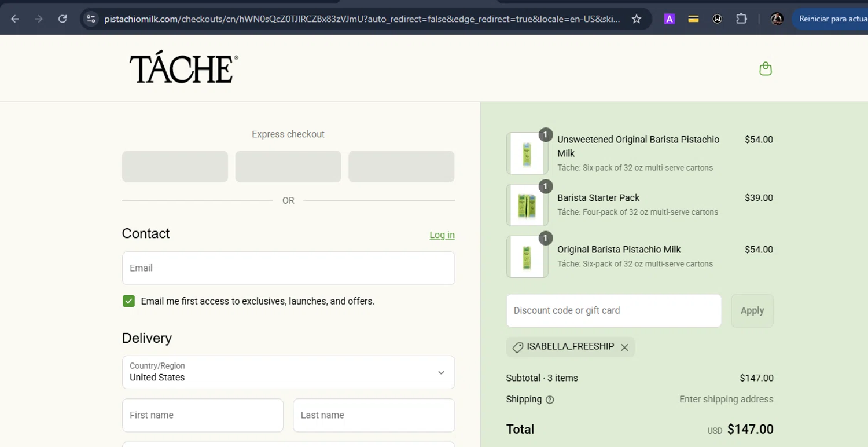Click the 'Unsweetened Original Barista Pistachio Milk' name
This screenshot has height=447, width=868.
click(x=638, y=146)
